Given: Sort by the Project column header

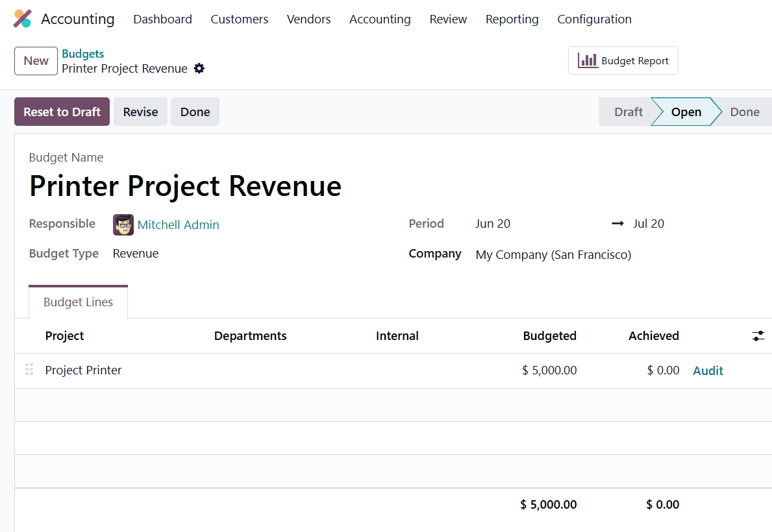Looking at the screenshot, I should [x=64, y=335].
